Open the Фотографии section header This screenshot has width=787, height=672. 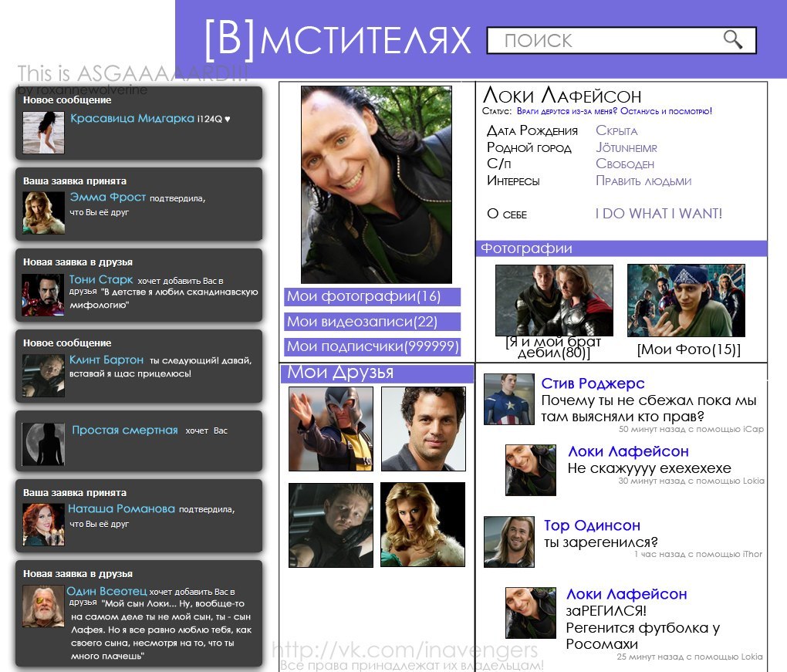[527, 248]
